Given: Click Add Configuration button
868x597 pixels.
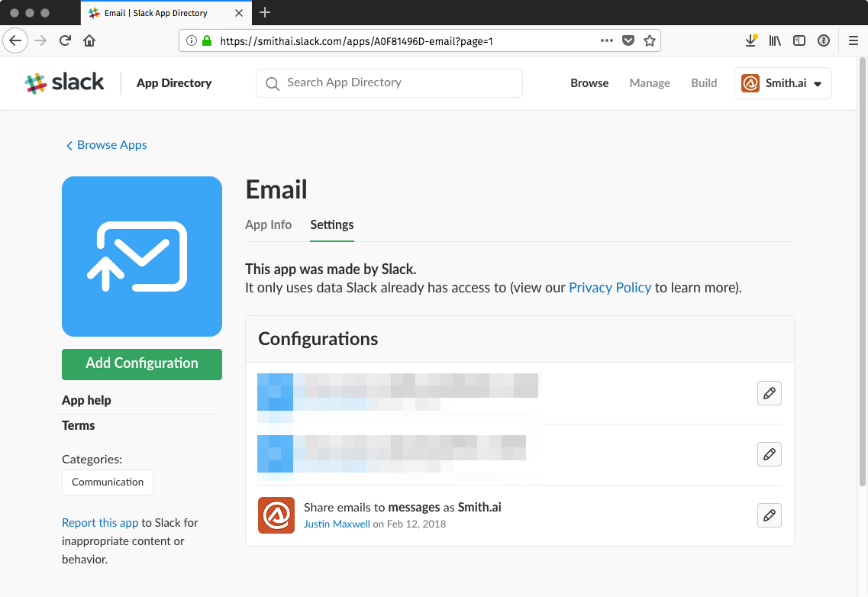Looking at the screenshot, I should (142, 364).
